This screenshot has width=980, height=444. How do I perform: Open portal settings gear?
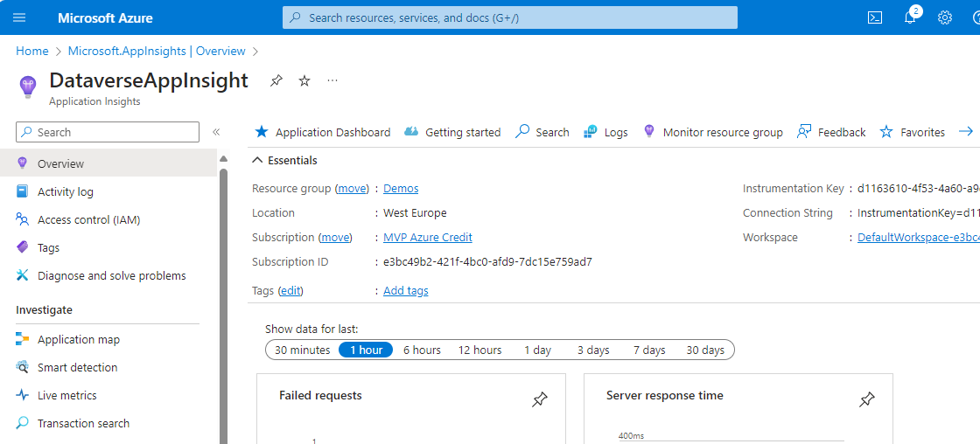click(x=945, y=17)
